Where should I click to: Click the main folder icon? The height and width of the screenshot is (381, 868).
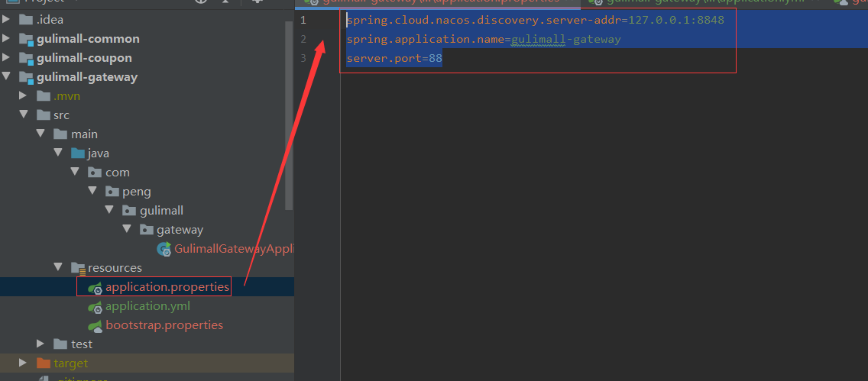(60, 134)
